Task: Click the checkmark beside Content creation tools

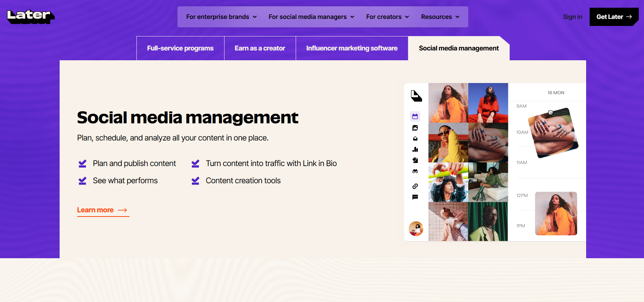Action: tap(195, 181)
